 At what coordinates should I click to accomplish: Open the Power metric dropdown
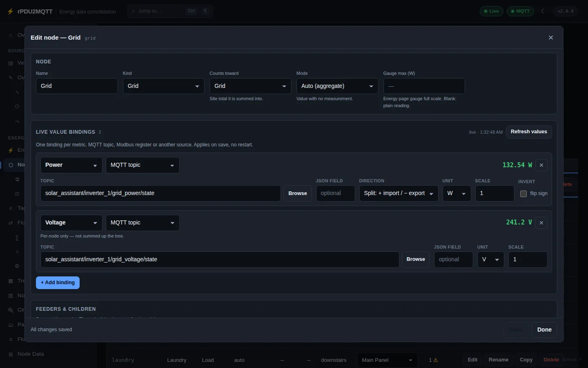pyautogui.click(x=71, y=165)
